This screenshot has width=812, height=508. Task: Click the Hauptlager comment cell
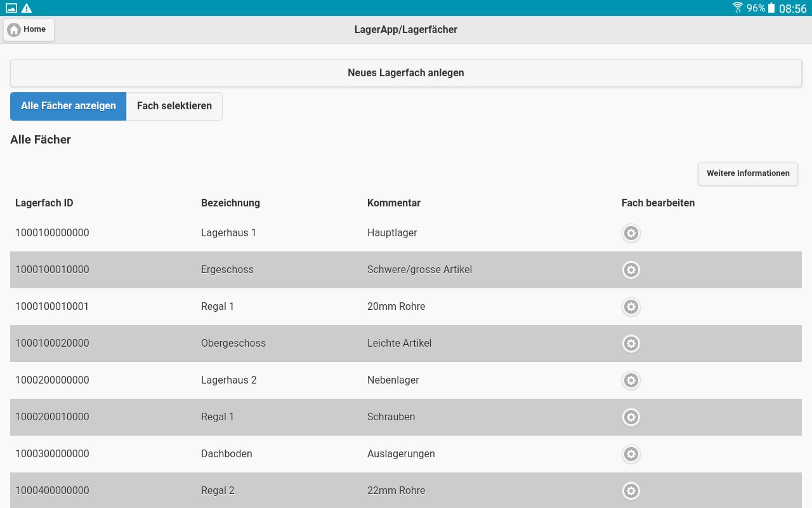pos(392,233)
